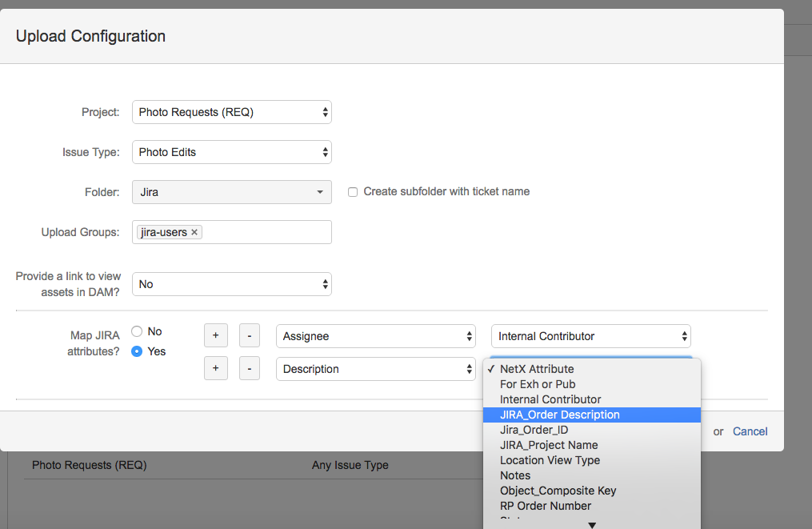The height and width of the screenshot is (529, 812).
Task: Open the Issue Type dropdown
Action: click(231, 152)
